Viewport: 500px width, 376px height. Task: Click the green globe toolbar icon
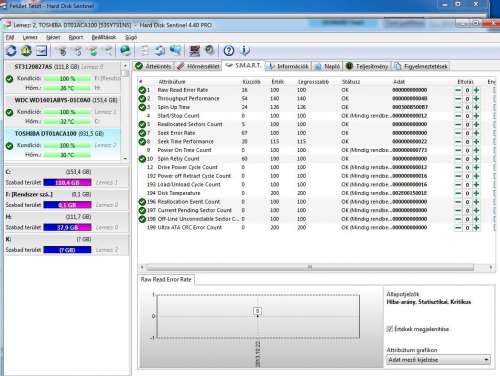125,51
